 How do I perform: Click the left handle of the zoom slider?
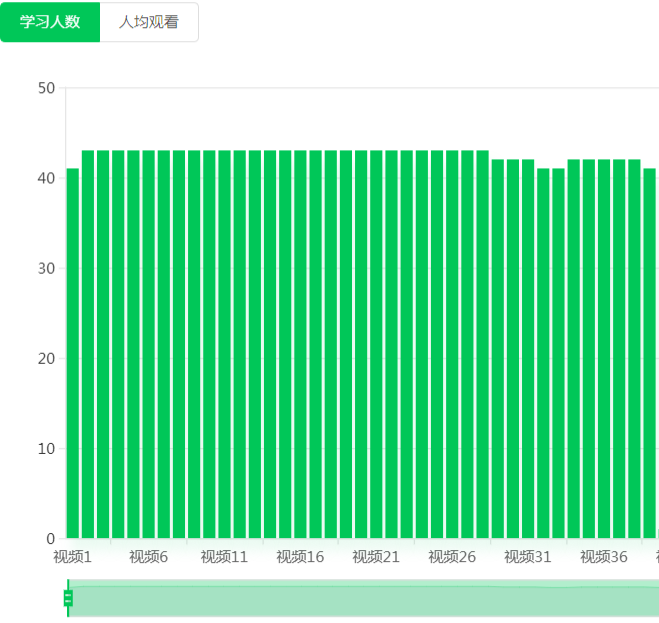[x=68, y=598]
